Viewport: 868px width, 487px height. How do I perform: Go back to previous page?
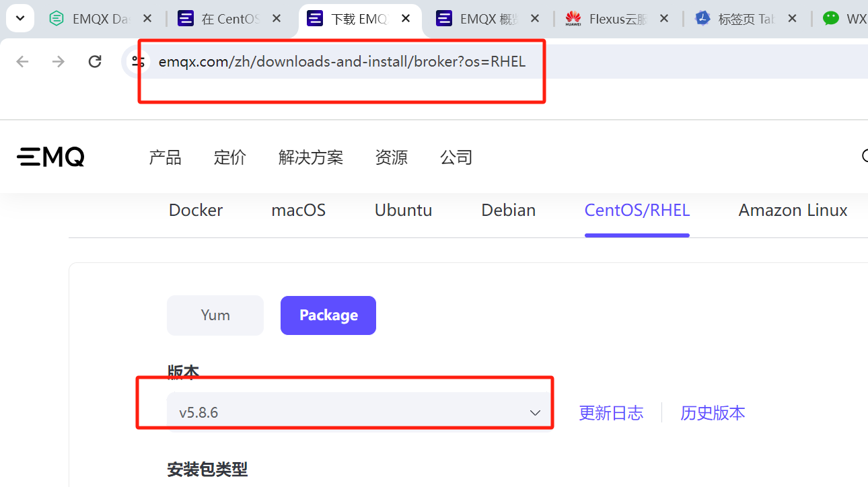click(22, 62)
